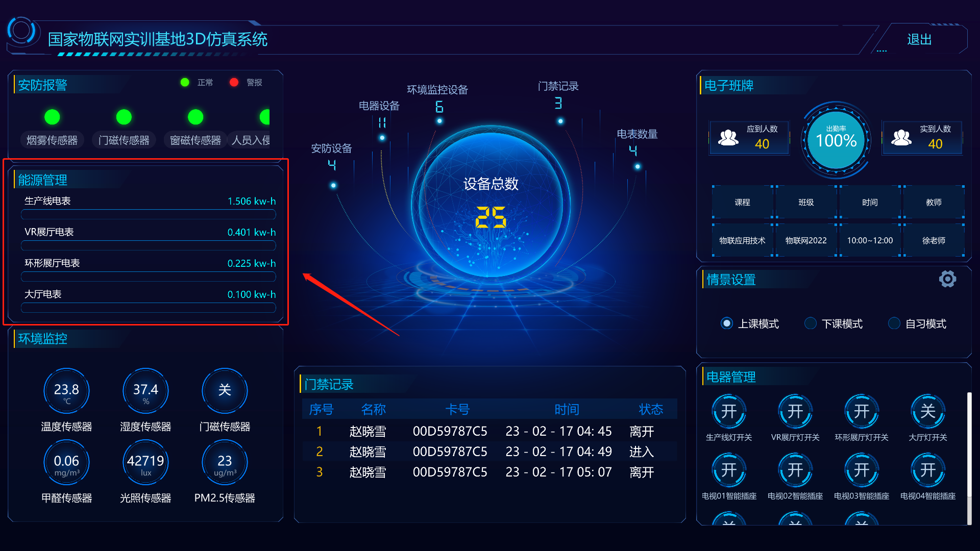Click the 出勤率 100% circular gauge
This screenshot has height=551, width=980.
[x=836, y=140]
